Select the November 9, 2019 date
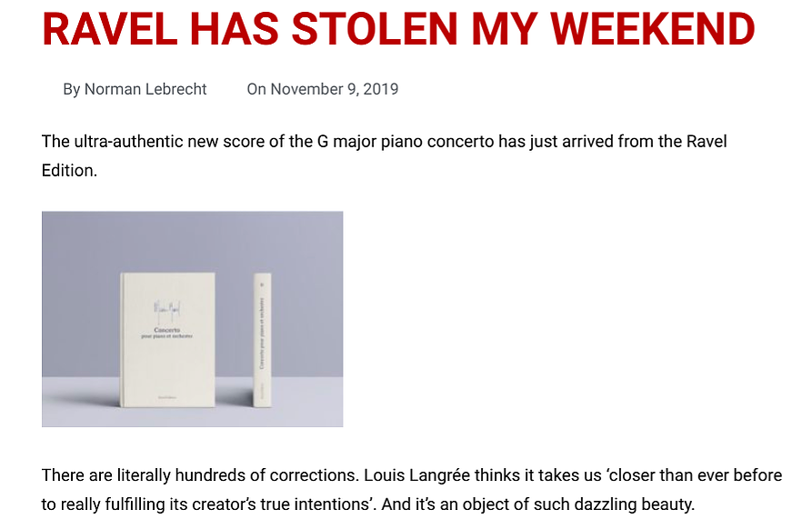 [x=335, y=89]
